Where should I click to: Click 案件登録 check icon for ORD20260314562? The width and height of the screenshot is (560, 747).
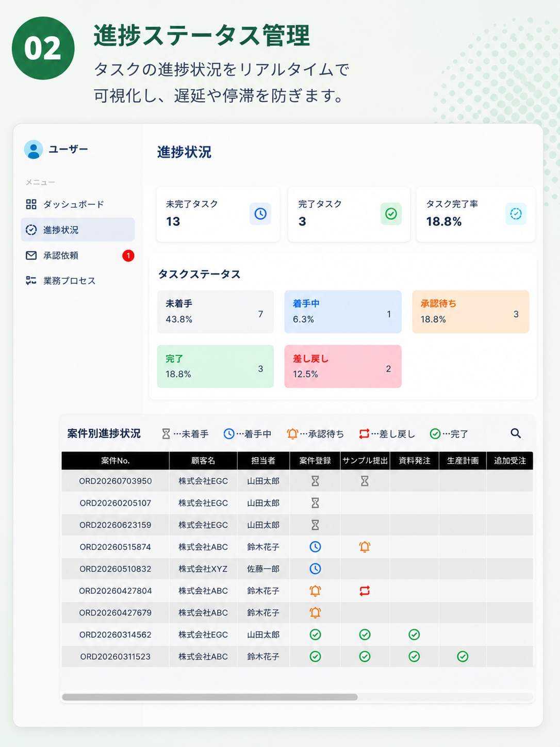click(x=315, y=635)
